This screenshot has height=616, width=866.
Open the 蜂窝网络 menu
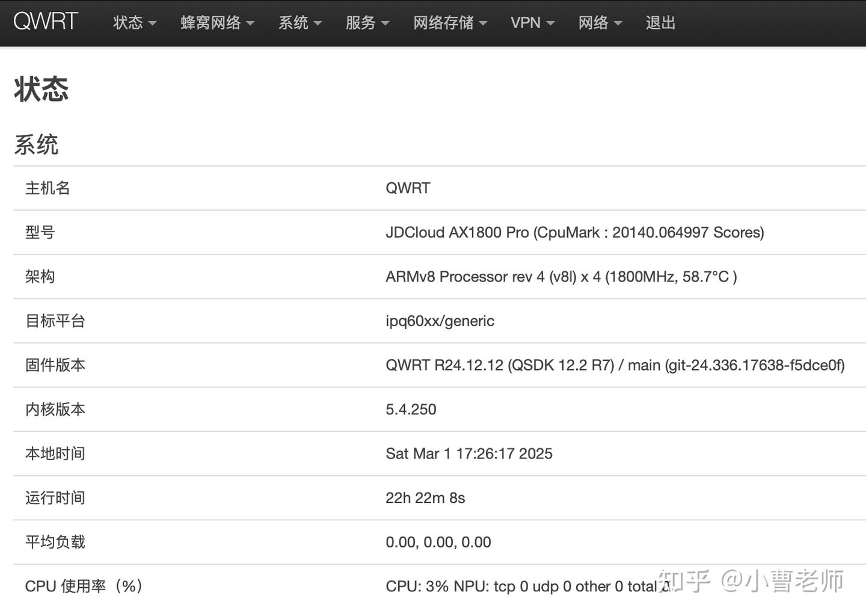[x=217, y=23]
